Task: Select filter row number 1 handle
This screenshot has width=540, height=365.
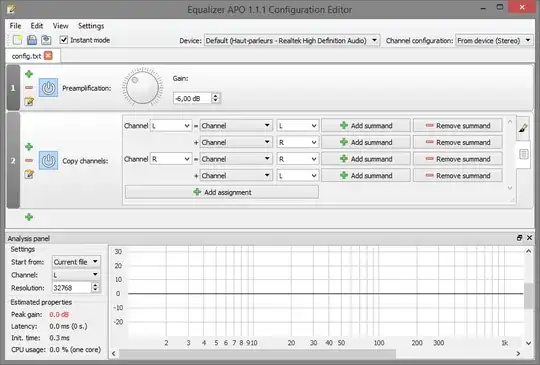Action: point(13,88)
